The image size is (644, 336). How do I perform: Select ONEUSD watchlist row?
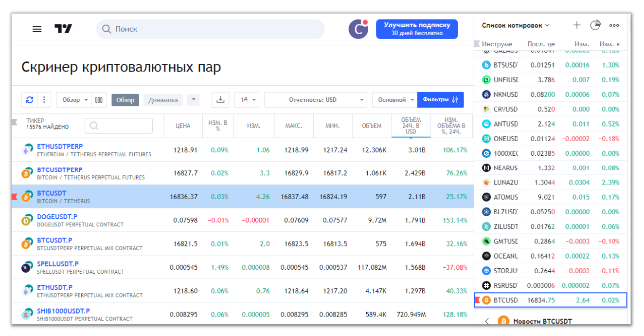[x=551, y=138]
